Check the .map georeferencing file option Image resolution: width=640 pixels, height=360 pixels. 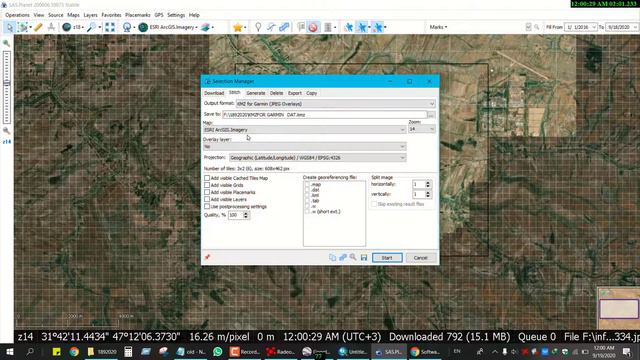click(x=307, y=184)
